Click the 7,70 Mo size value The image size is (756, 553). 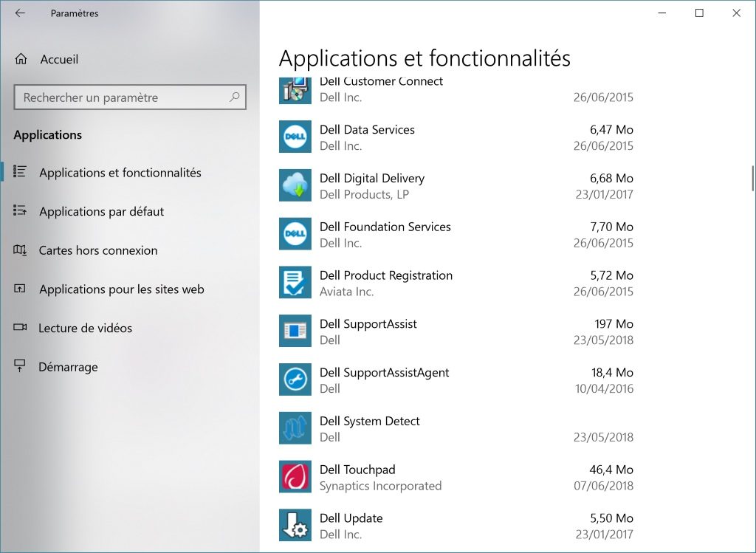pos(611,227)
